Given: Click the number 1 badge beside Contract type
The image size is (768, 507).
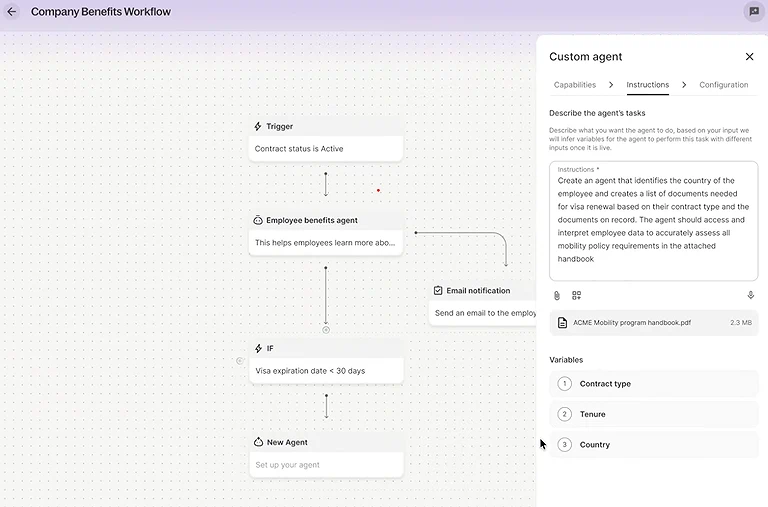Looking at the screenshot, I should (564, 384).
